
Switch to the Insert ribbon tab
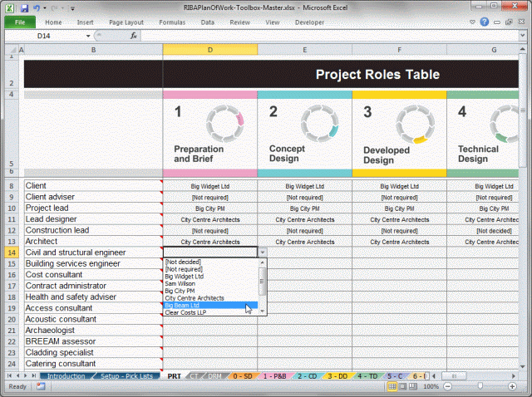(85, 22)
